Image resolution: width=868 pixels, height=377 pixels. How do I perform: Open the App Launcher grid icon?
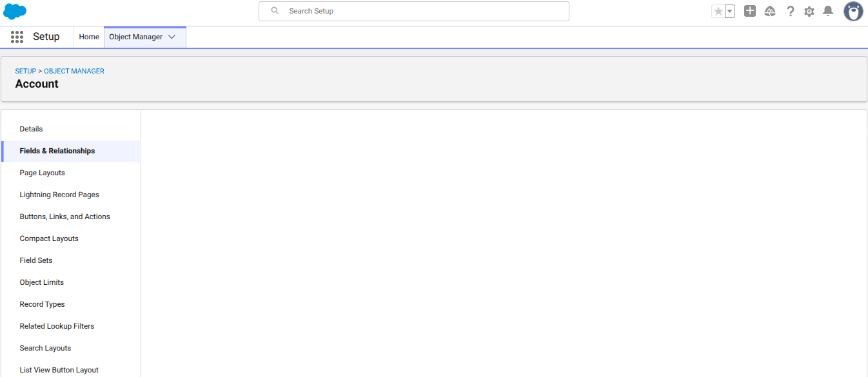click(x=17, y=37)
